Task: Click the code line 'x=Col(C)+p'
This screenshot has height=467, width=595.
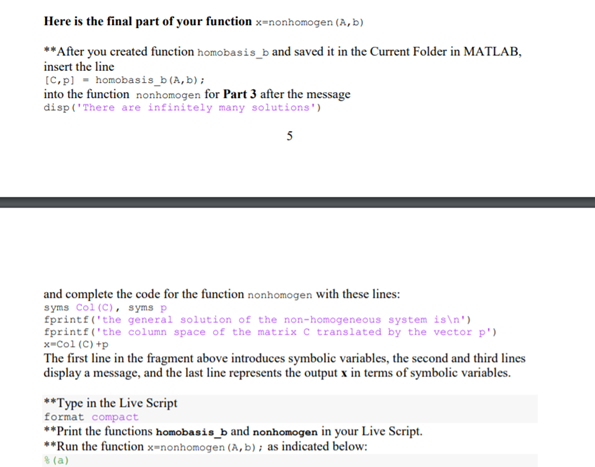Action: pos(76,344)
